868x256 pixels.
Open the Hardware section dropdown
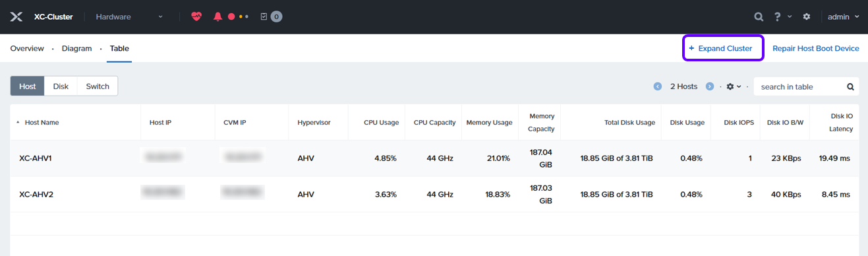pyautogui.click(x=129, y=16)
